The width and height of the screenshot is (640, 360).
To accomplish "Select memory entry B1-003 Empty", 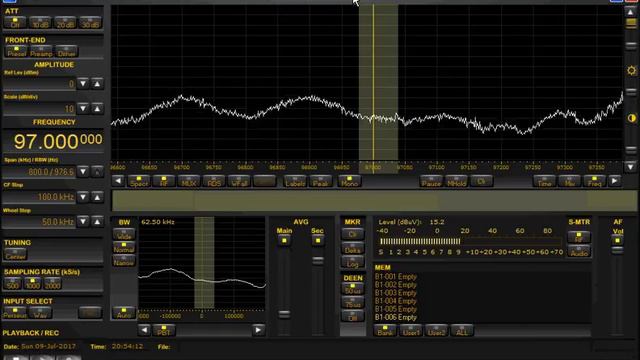I will click(x=396, y=293).
